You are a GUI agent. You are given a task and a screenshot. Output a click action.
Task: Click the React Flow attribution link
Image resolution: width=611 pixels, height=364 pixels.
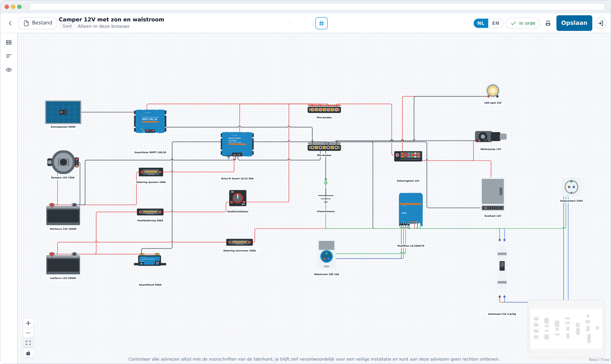[599, 360]
